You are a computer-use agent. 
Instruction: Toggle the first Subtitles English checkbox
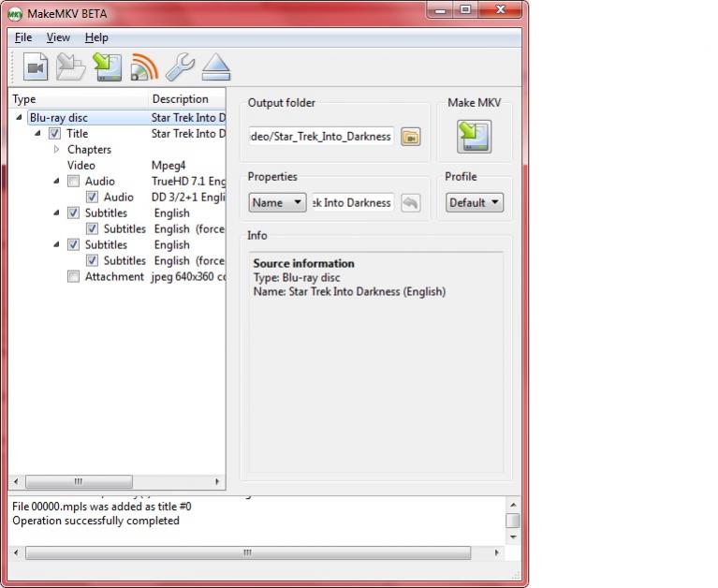pos(73,213)
